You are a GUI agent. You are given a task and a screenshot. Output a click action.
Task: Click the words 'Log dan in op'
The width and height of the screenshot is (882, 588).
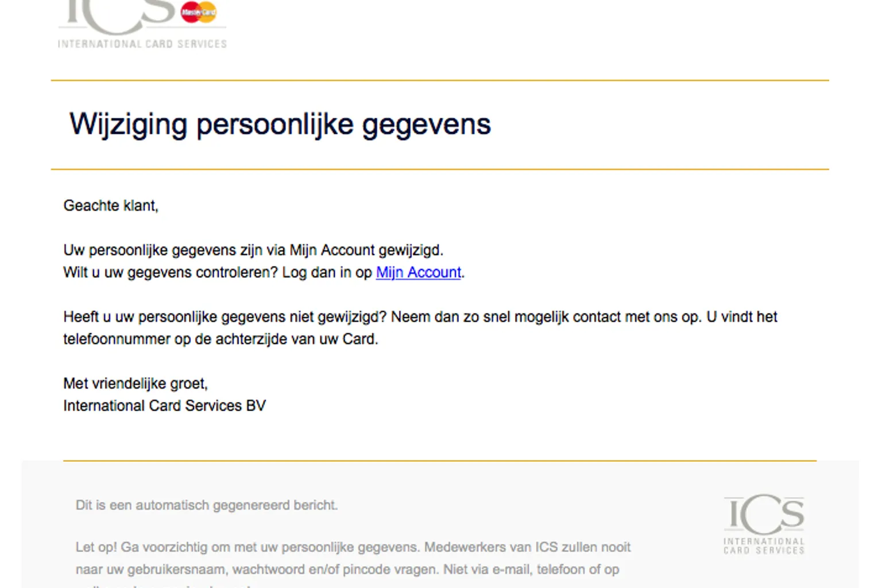coord(327,272)
